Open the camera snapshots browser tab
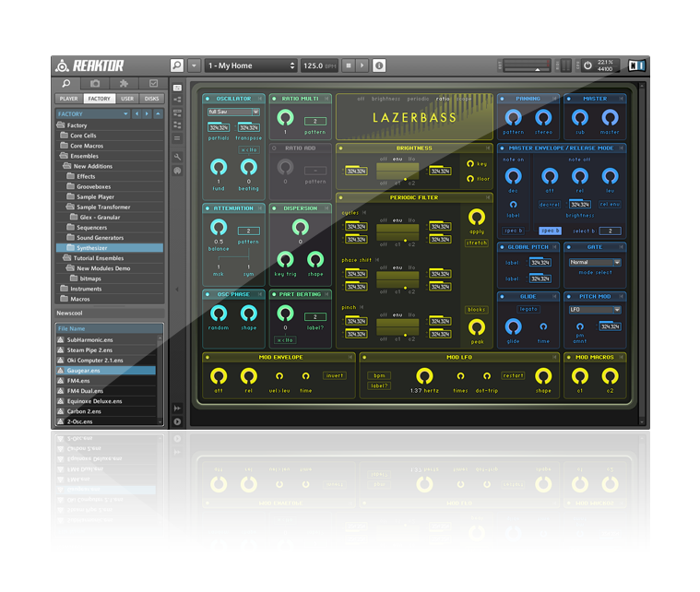700x592 pixels. 95,83
